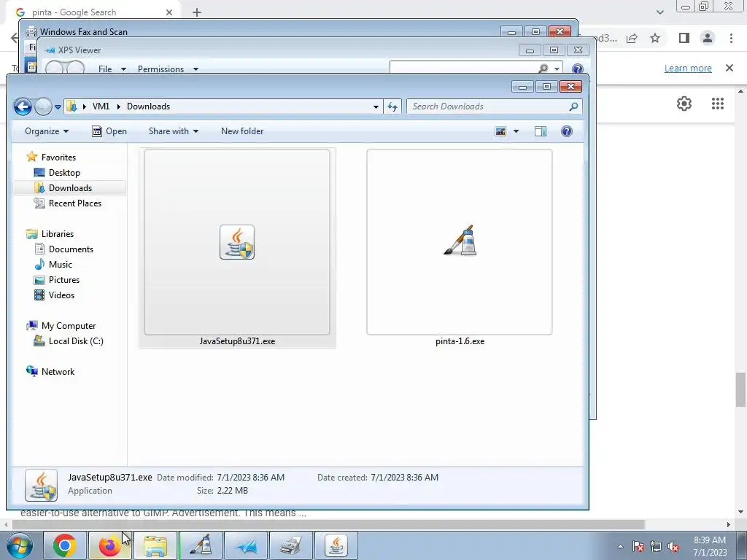747x560 pixels.
Task: Open the Chrome profile icon
Action: [x=708, y=38]
